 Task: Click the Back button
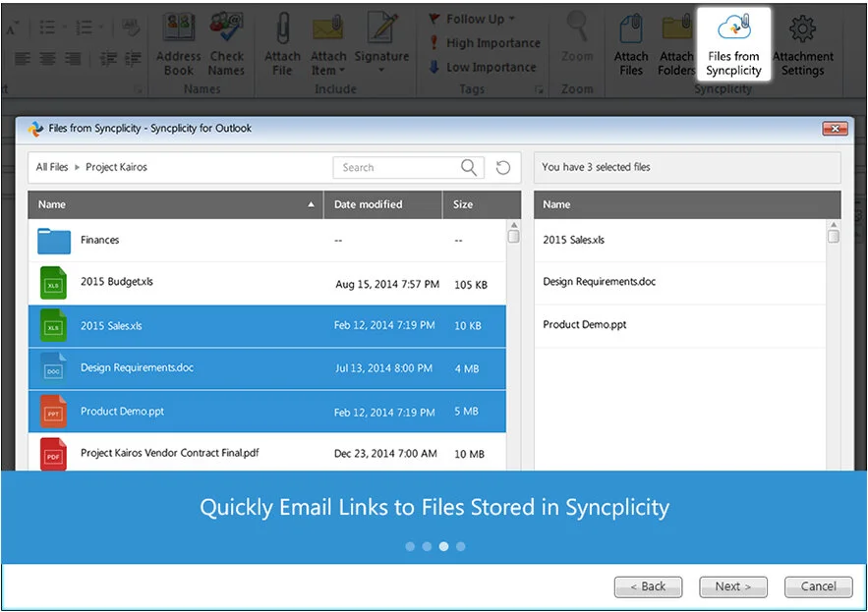pos(648,586)
